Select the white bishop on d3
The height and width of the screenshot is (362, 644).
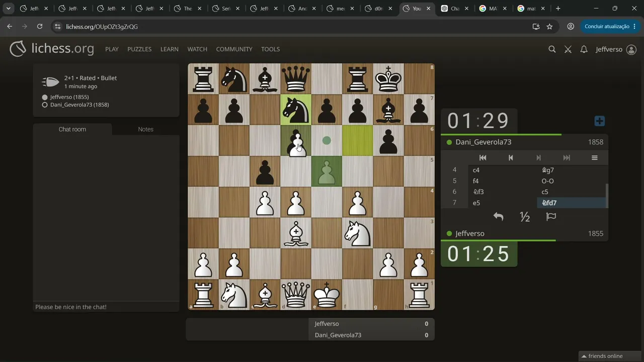296,233
